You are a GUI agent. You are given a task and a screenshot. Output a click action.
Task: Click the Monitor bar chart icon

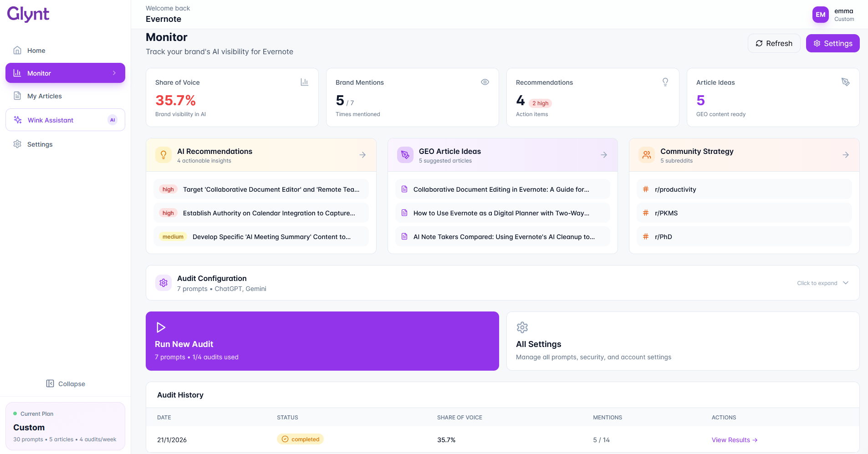17,73
